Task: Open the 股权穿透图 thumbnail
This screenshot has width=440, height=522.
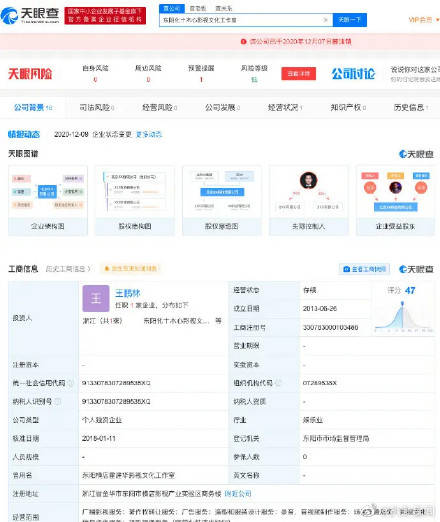Action: pyautogui.click(x=222, y=200)
